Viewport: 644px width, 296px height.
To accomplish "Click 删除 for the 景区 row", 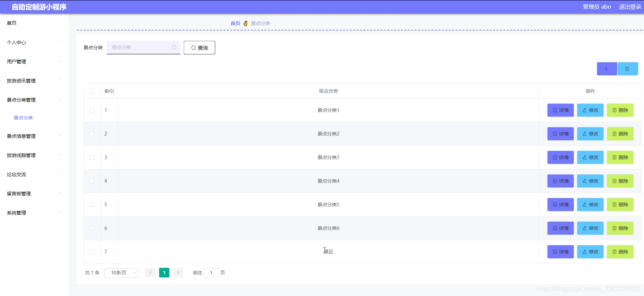I will click(x=620, y=252).
